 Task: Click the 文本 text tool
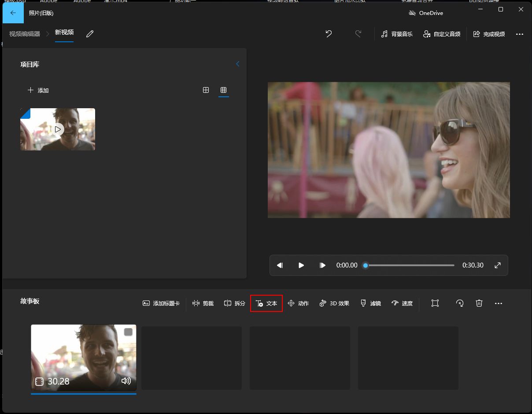click(x=266, y=303)
